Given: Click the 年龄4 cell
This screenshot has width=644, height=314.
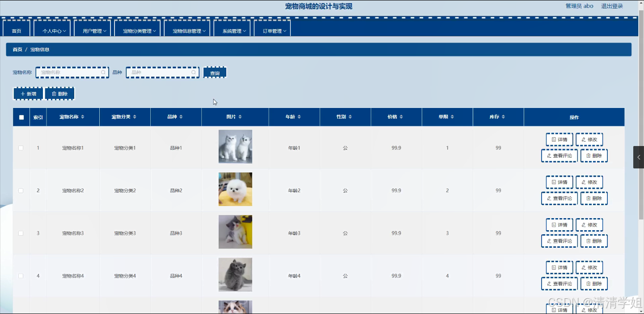Looking at the screenshot, I should (294, 276).
